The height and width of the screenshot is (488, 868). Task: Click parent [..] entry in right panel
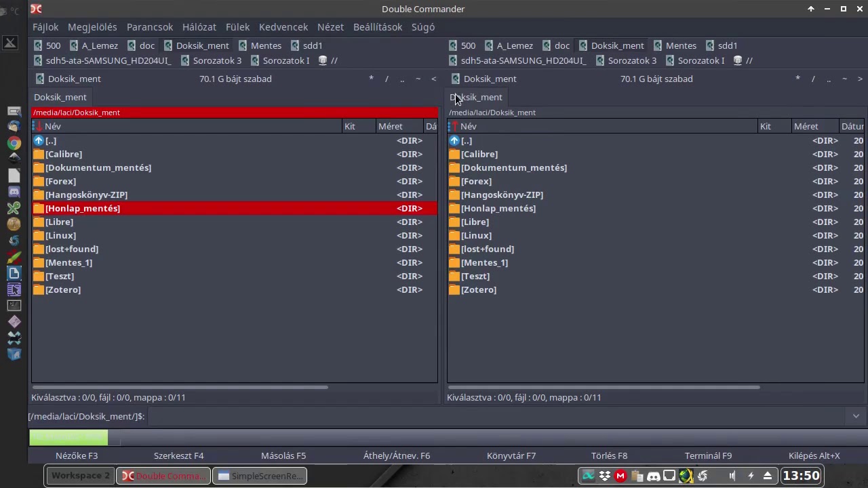[655, 140]
